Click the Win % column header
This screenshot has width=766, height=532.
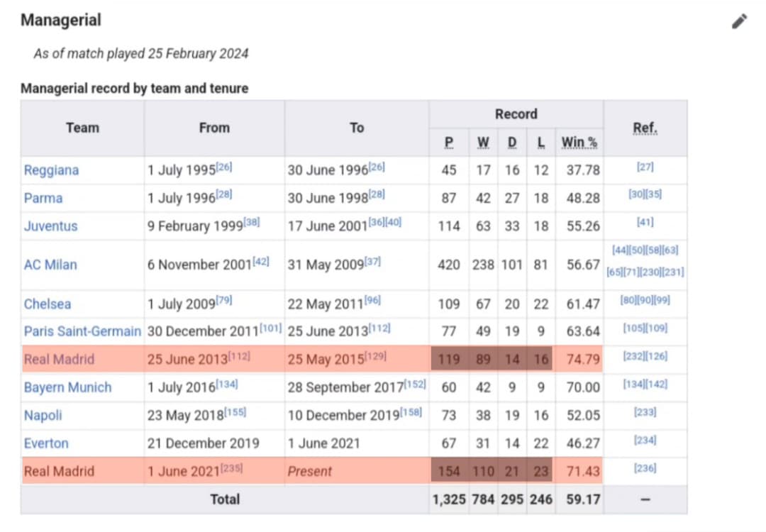pyautogui.click(x=579, y=143)
